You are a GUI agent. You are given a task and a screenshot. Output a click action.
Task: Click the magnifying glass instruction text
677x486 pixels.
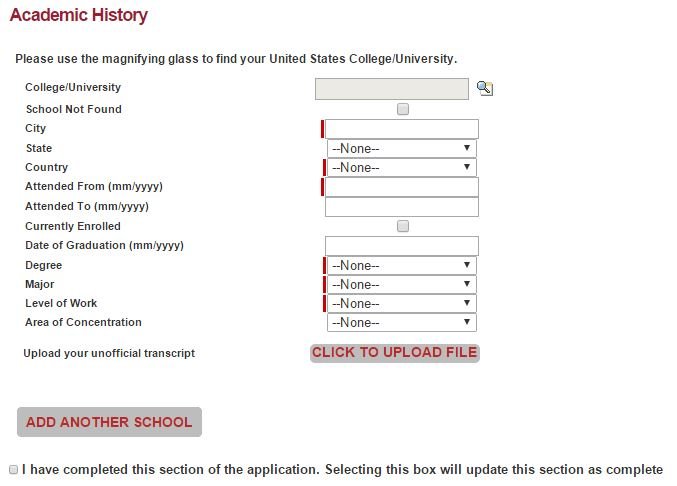tap(236, 59)
